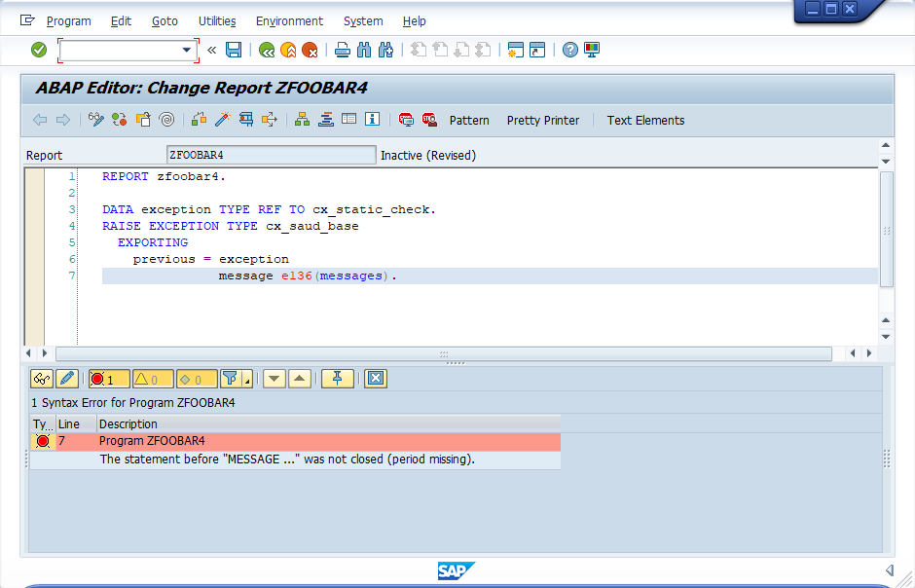Save the program with the diskette icon
This screenshot has width=915, height=588.
(x=234, y=51)
